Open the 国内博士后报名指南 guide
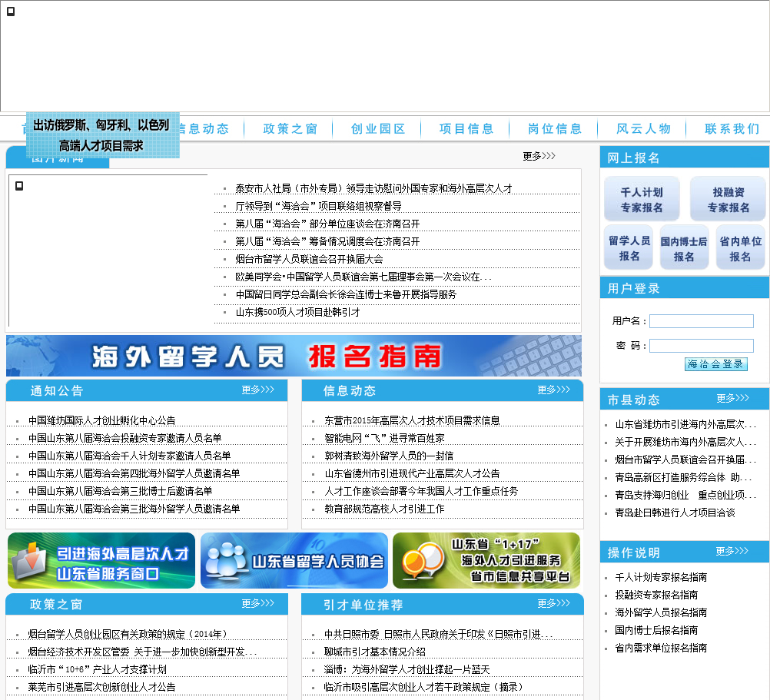The height and width of the screenshot is (700, 770). point(656,630)
